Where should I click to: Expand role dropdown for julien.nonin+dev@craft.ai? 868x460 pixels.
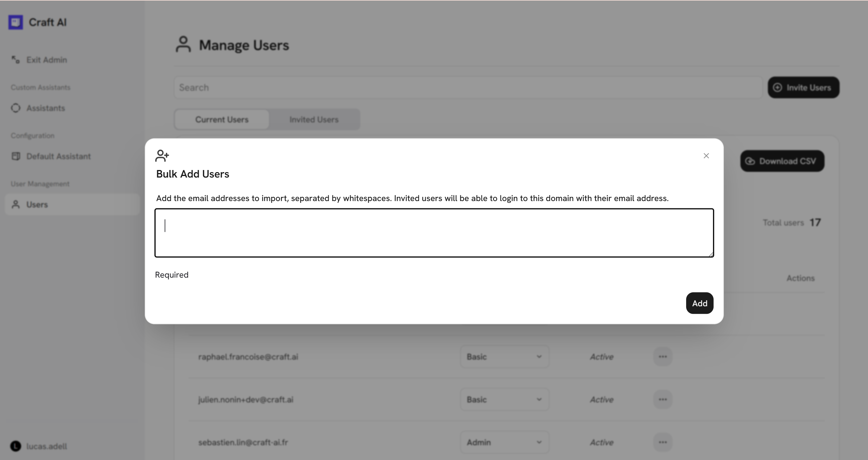pos(504,399)
